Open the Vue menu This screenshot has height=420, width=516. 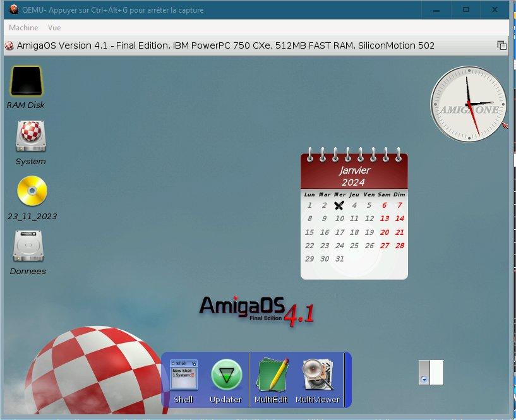coord(54,28)
